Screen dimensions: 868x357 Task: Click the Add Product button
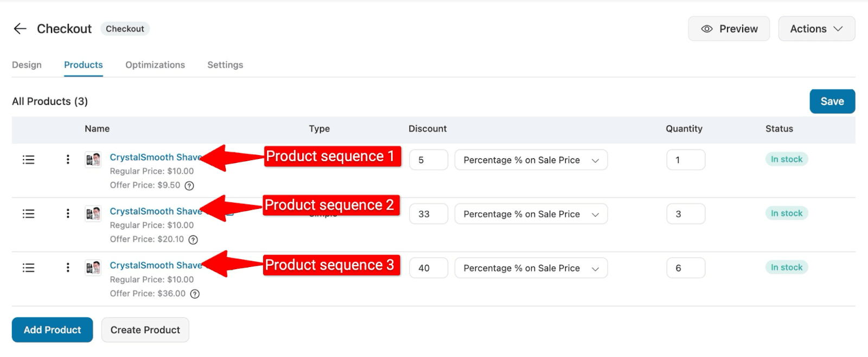point(52,330)
